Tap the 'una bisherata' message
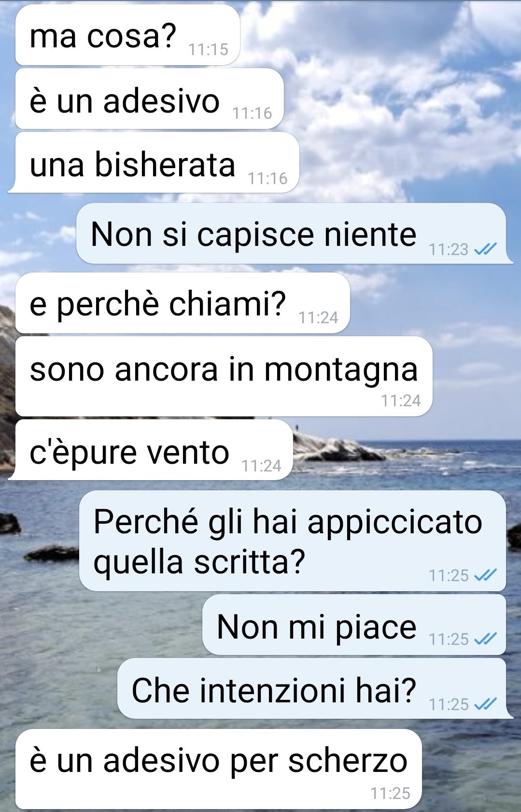Viewport: 521px width, 812px height. tap(154, 163)
